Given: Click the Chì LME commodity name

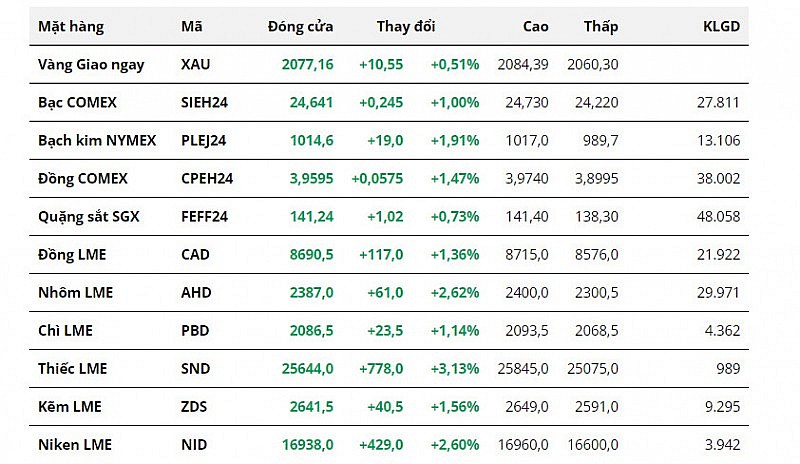Looking at the screenshot, I should [x=66, y=331].
